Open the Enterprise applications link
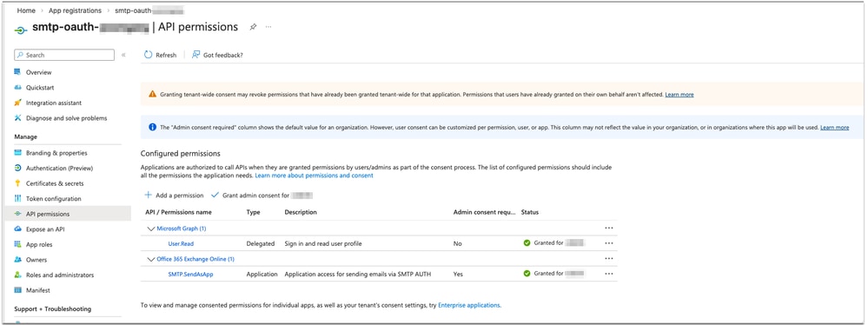 click(x=469, y=305)
